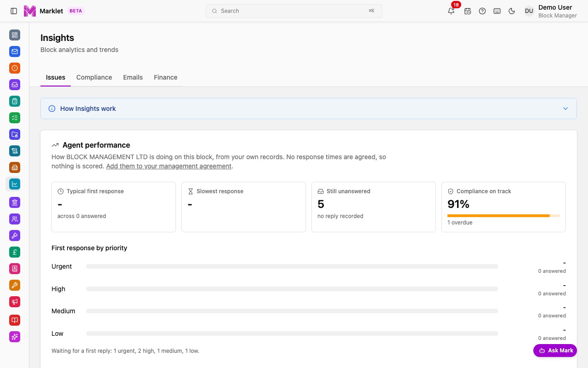Switch to the Emails tab

[133, 77]
